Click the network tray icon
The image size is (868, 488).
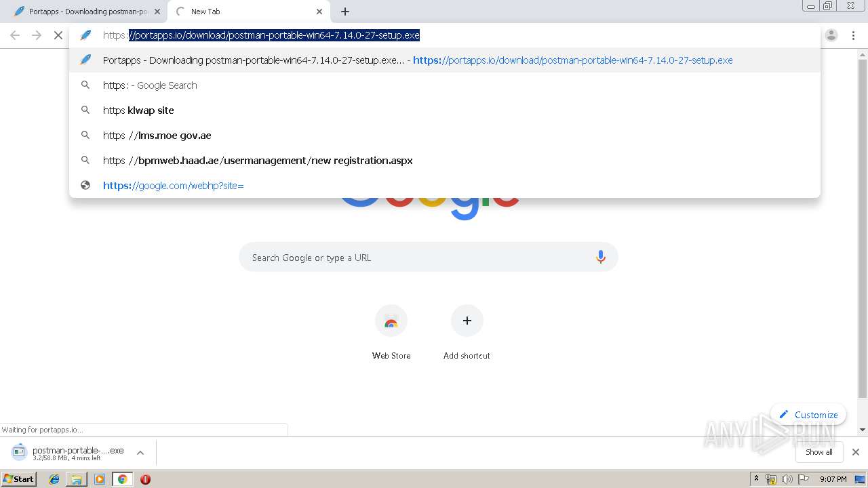(x=771, y=479)
